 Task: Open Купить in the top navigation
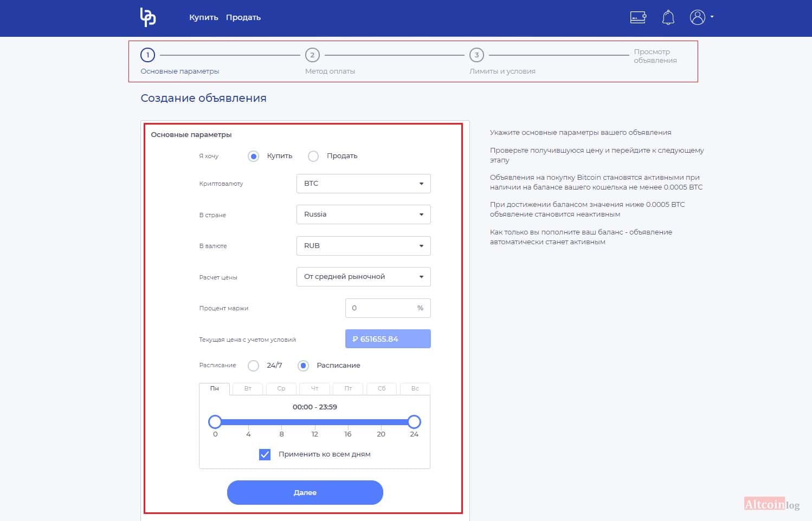[204, 17]
